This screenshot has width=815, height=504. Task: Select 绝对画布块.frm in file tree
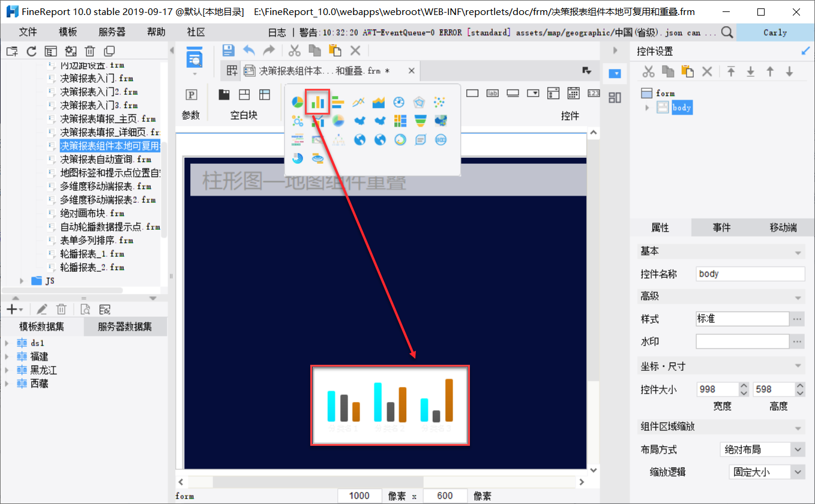(x=92, y=213)
